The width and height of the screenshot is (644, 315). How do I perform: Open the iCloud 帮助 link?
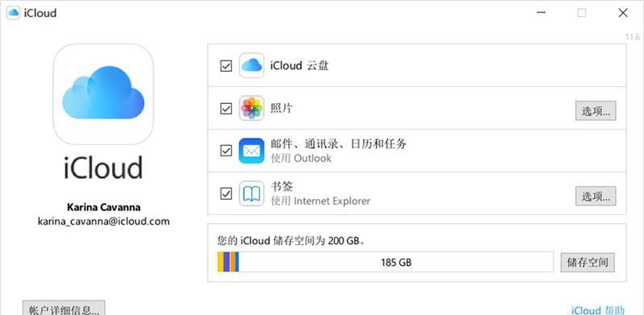(x=598, y=309)
